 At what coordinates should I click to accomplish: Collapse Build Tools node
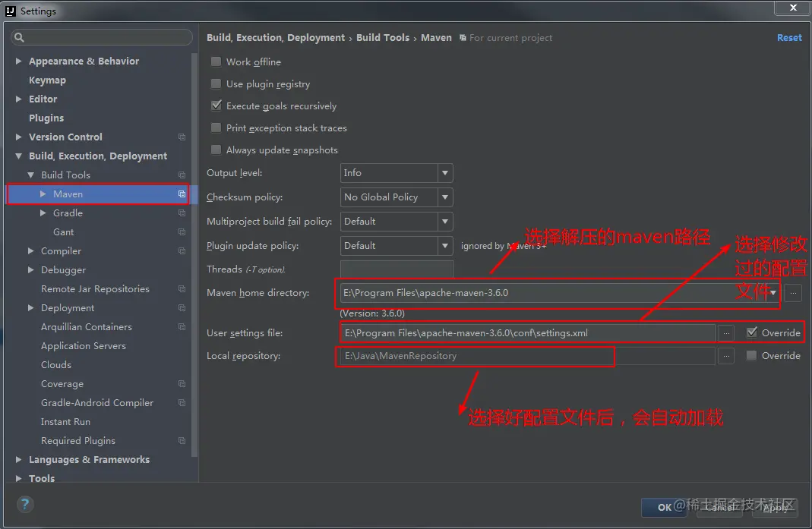point(31,175)
